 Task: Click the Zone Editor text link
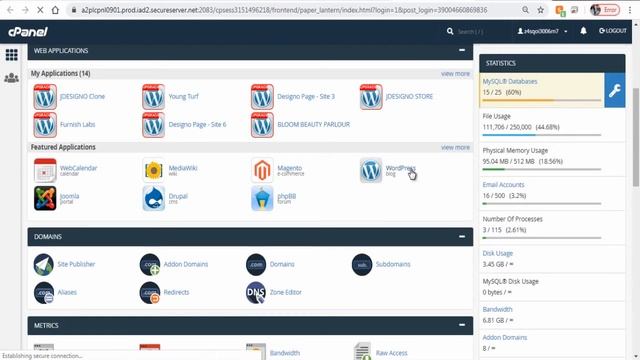(x=285, y=293)
